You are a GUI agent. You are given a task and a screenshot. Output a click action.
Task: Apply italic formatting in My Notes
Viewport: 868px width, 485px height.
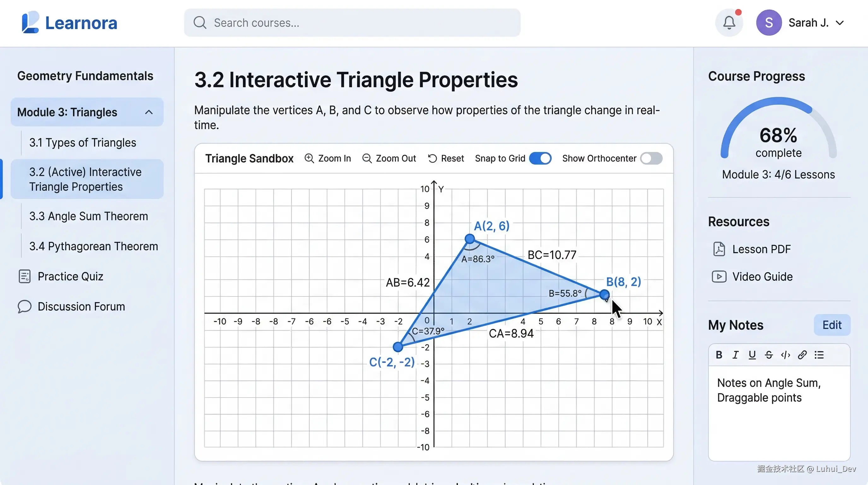[735, 355]
